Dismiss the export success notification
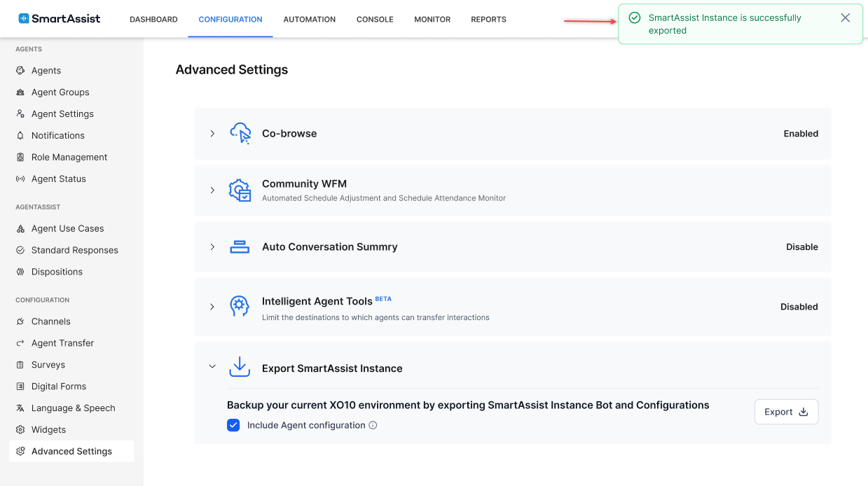868x486 pixels. pyautogui.click(x=846, y=18)
